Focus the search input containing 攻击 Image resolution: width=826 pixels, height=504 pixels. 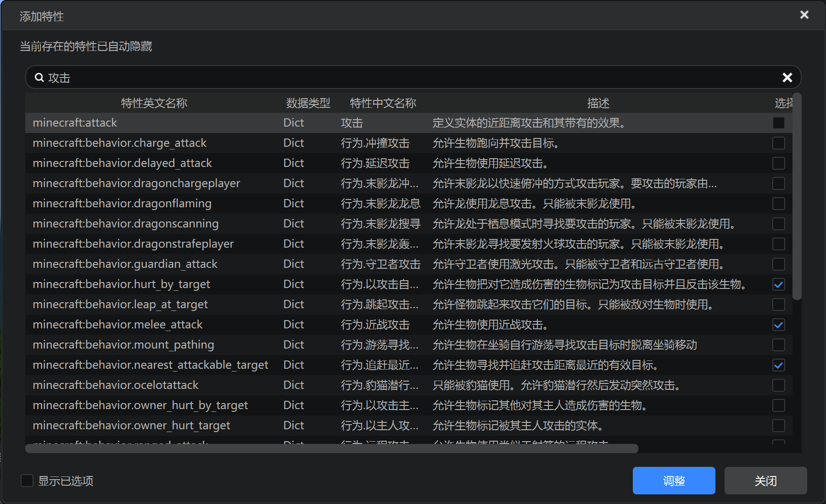click(413, 78)
